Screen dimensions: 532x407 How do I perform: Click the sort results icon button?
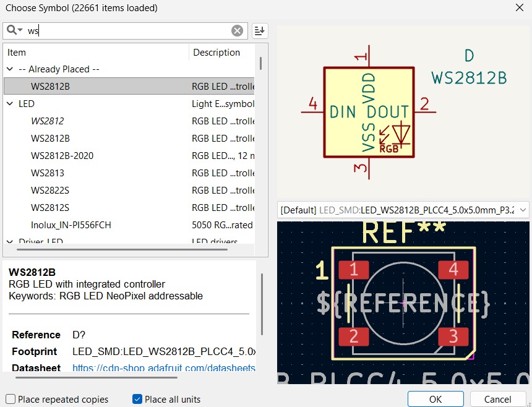pos(260,31)
